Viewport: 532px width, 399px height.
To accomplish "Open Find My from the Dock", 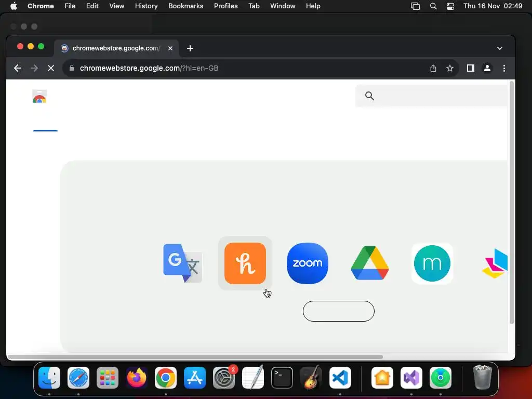I will tap(441, 378).
